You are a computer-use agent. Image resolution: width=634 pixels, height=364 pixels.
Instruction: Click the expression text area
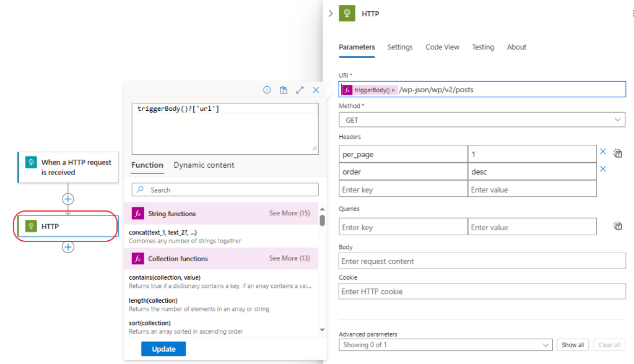pyautogui.click(x=225, y=129)
